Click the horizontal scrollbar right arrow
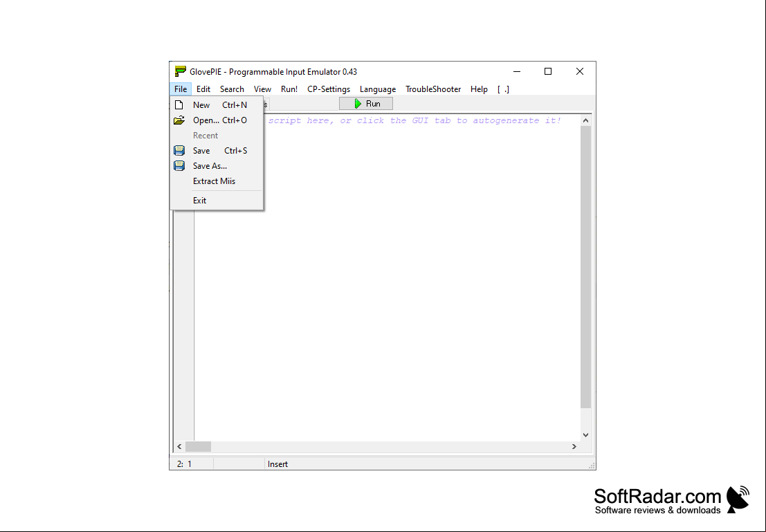The width and height of the screenshot is (766, 532). (574, 446)
